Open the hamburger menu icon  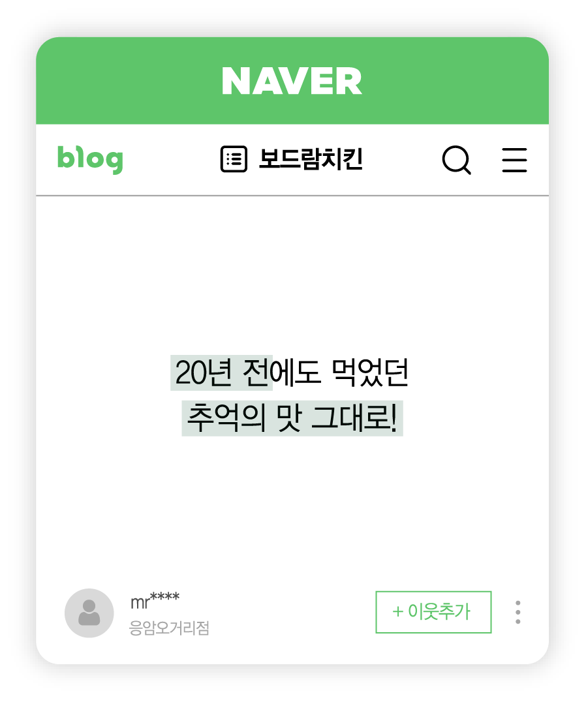pyautogui.click(x=514, y=160)
